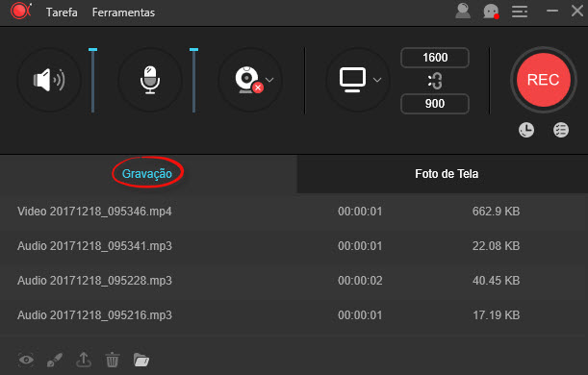Open the user account icon
This screenshot has height=375, width=588.
pyautogui.click(x=463, y=11)
